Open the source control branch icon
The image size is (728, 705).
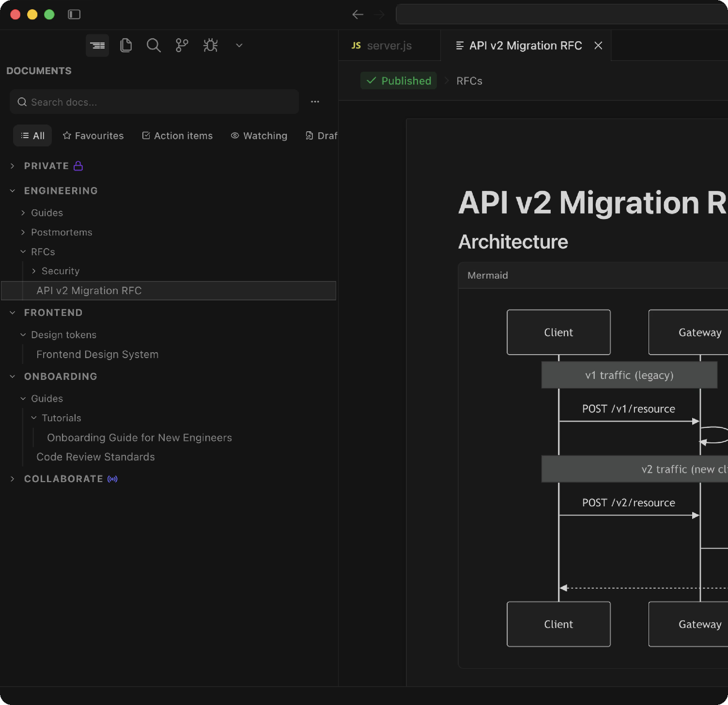tap(182, 46)
